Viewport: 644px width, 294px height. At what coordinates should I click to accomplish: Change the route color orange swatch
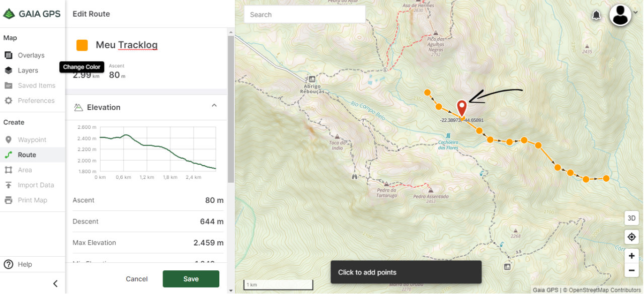point(82,45)
